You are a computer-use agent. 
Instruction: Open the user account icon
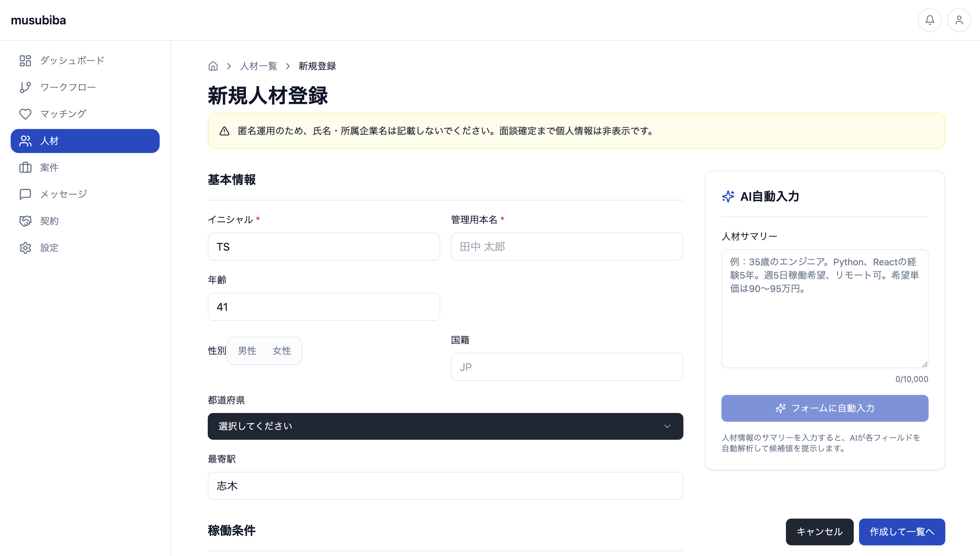(x=959, y=20)
